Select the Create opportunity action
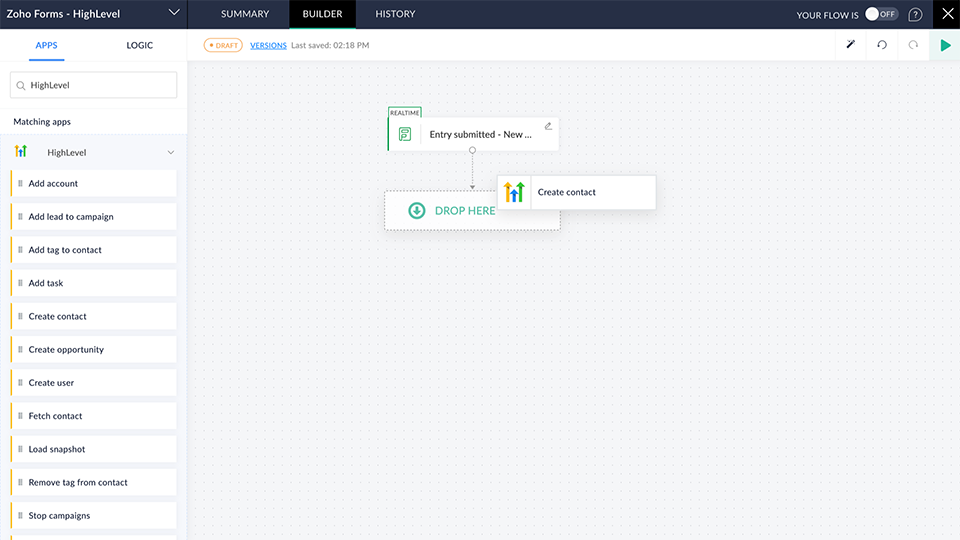The width and height of the screenshot is (960, 540). point(94,350)
